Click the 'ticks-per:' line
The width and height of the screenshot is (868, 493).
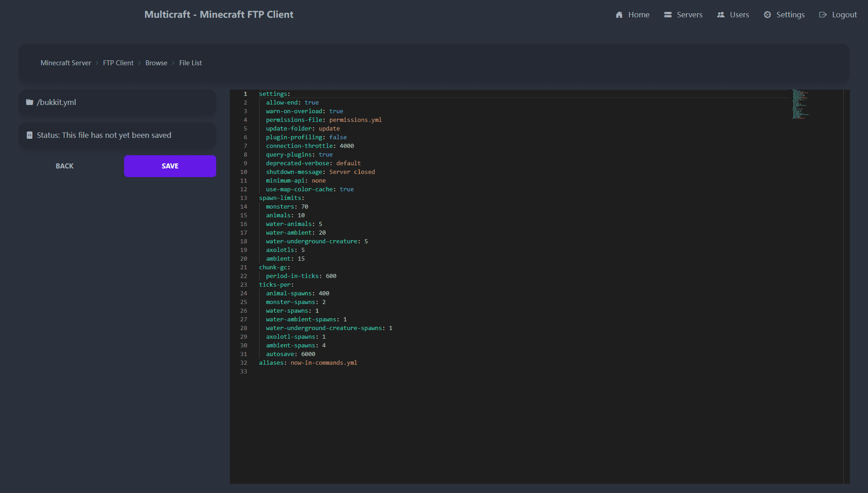pyautogui.click(x=276, y=285)
